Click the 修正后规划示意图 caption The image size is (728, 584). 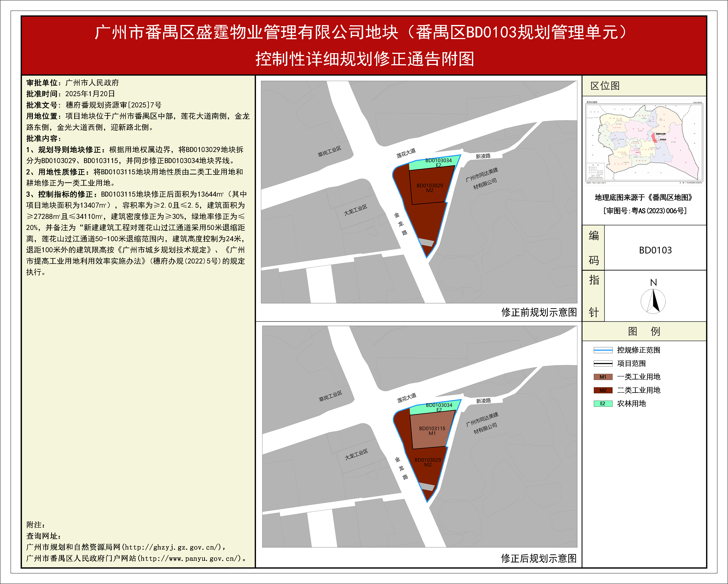click(x=539, y=558)
